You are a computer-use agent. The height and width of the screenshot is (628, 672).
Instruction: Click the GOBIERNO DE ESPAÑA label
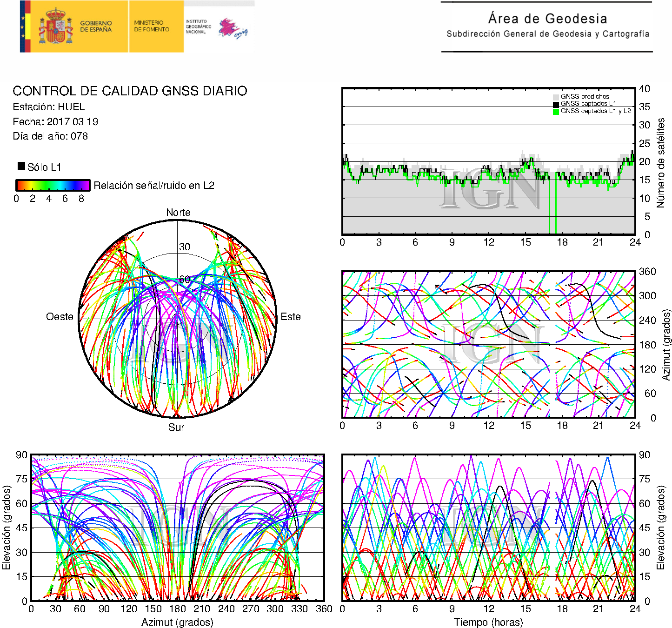[x=96, y=27]
